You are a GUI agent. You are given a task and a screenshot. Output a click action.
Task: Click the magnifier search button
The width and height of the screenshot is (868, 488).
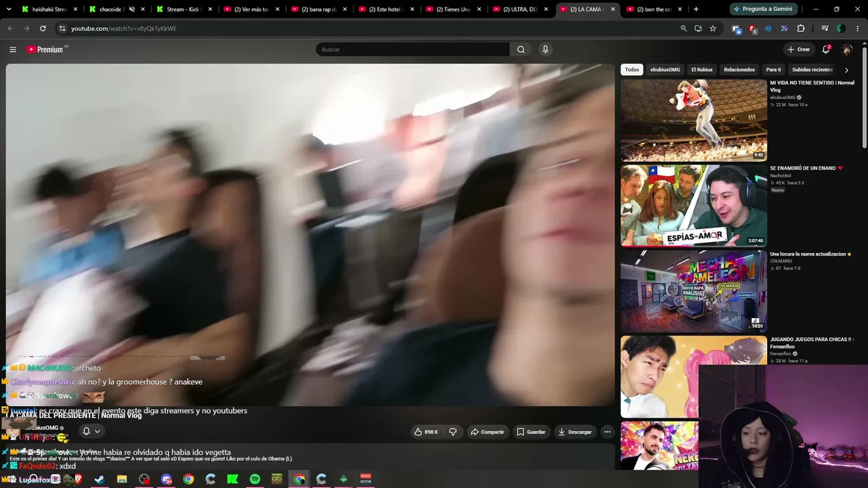click(521, 49)
